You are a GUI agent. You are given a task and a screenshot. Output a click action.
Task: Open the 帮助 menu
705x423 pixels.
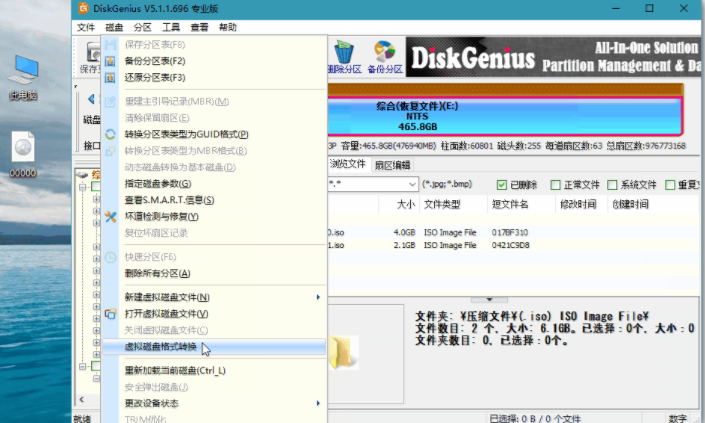(228, 27)
